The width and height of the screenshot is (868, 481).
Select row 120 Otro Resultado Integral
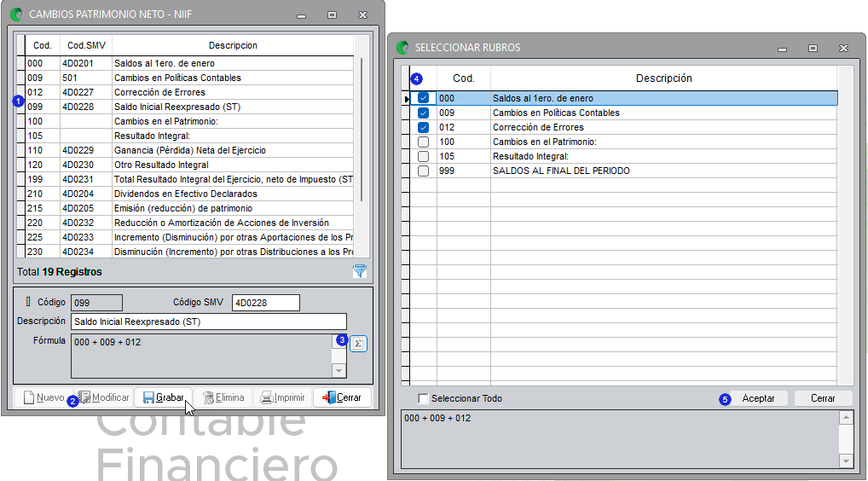tap(189, 165)
